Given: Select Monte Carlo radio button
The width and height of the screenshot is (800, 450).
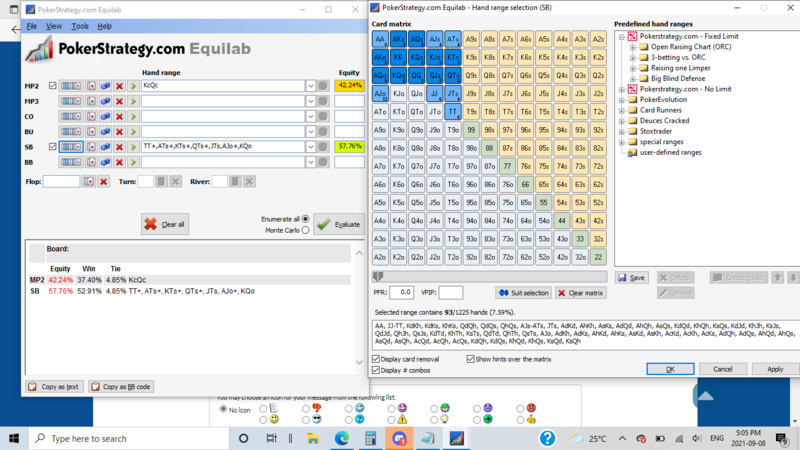Looking at the screenshot, I should click(305, 230).
